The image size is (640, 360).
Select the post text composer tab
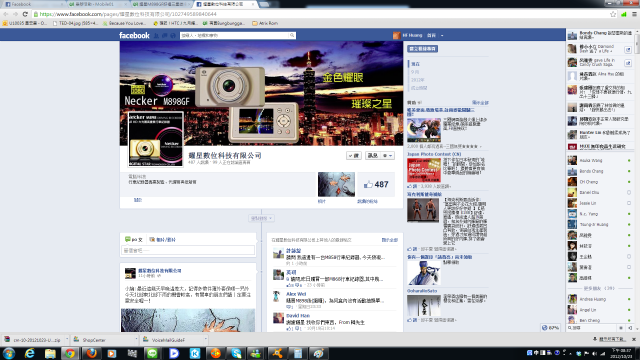[134, 240]
